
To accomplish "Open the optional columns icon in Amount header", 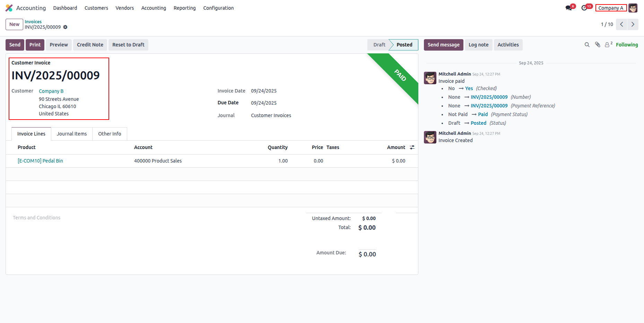I will [x=412, y=147].
